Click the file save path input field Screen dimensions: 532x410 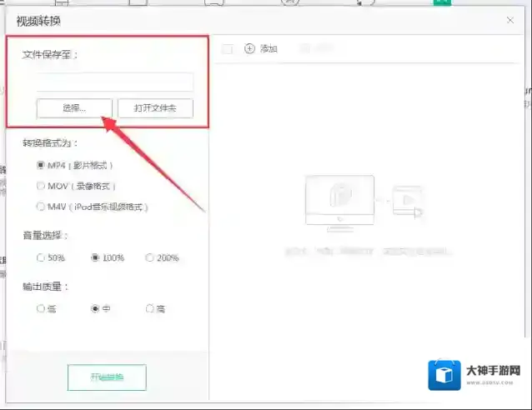115,82
